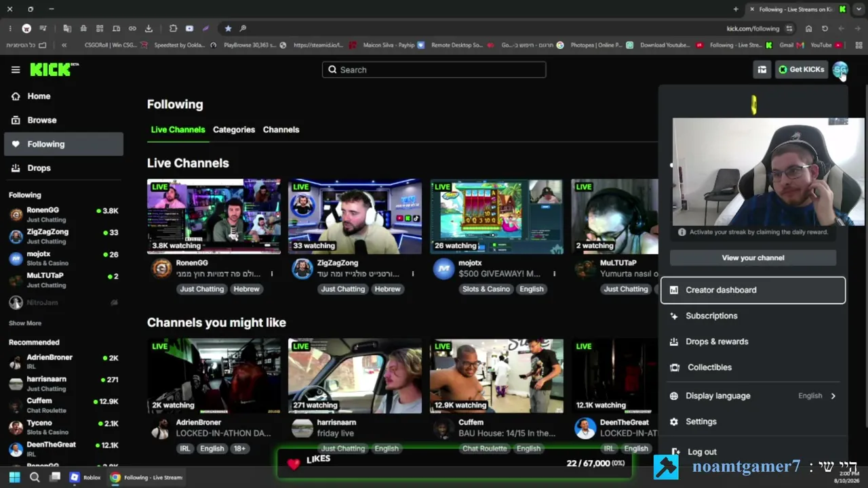The image size is (868, 488).
Task: Open the Gmail bookmark
Action: click(x=791, y=45)
